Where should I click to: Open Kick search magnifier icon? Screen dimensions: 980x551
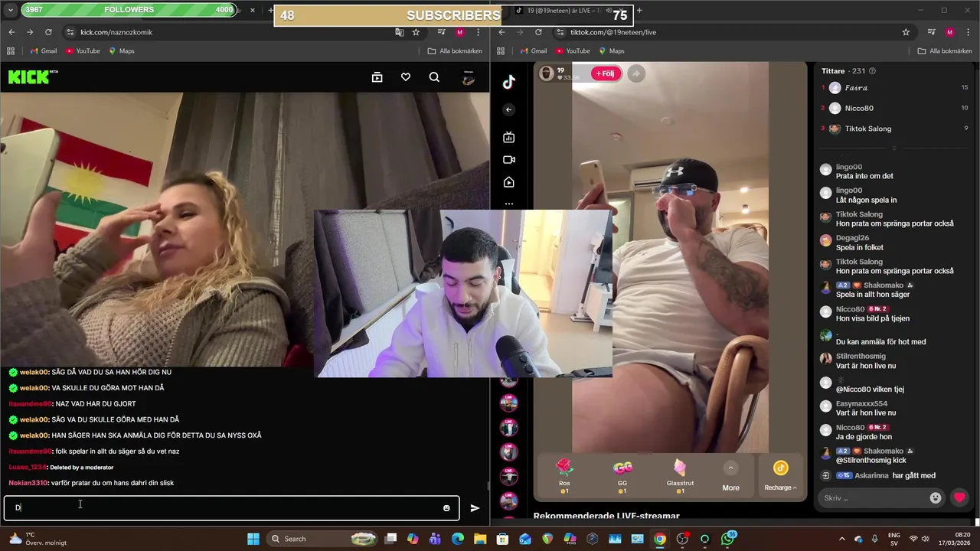434,77
